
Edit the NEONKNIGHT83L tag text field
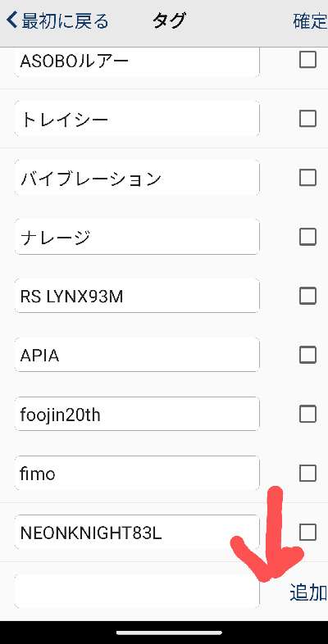pos(137,533)
